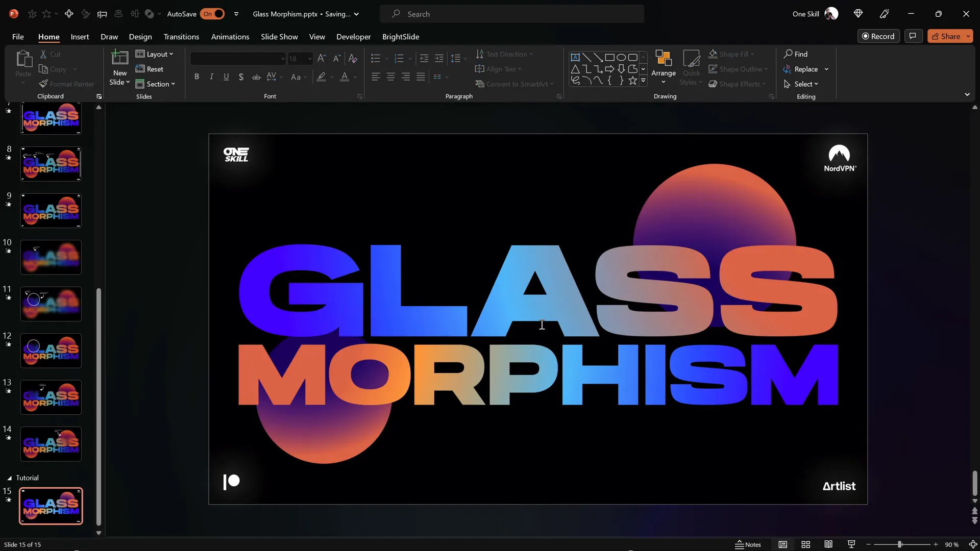Screen dimensions: 980x551
Task: Start a Slide Show from the status bar
Action: [x=851, y=544]
